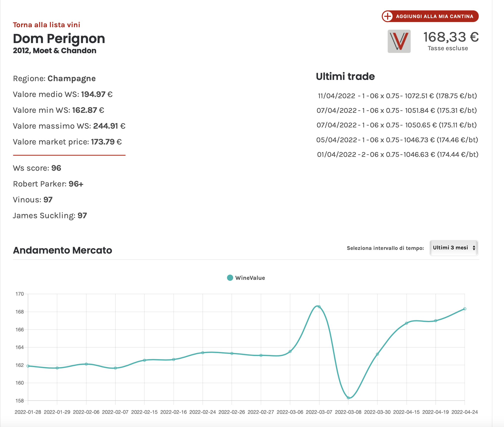Toggle the WineValue legend circle
Screen dimensions: 504x427
(x=230, y=278)
